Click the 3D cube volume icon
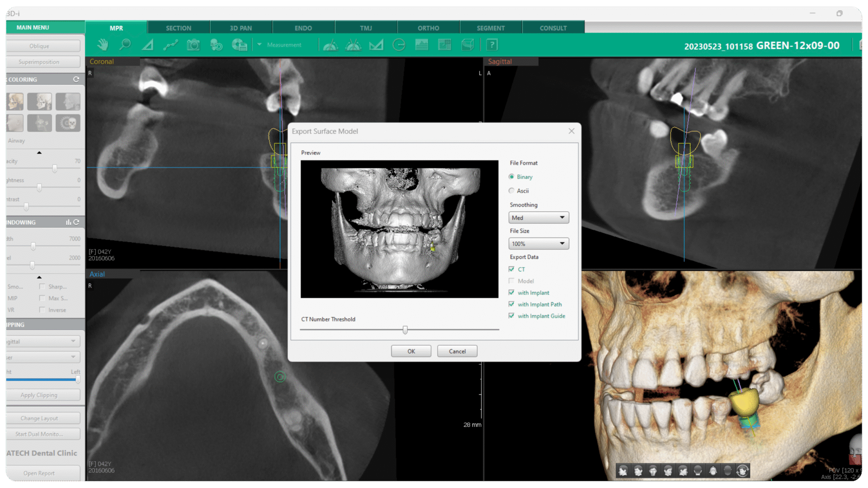 click(x=467, y=45)
